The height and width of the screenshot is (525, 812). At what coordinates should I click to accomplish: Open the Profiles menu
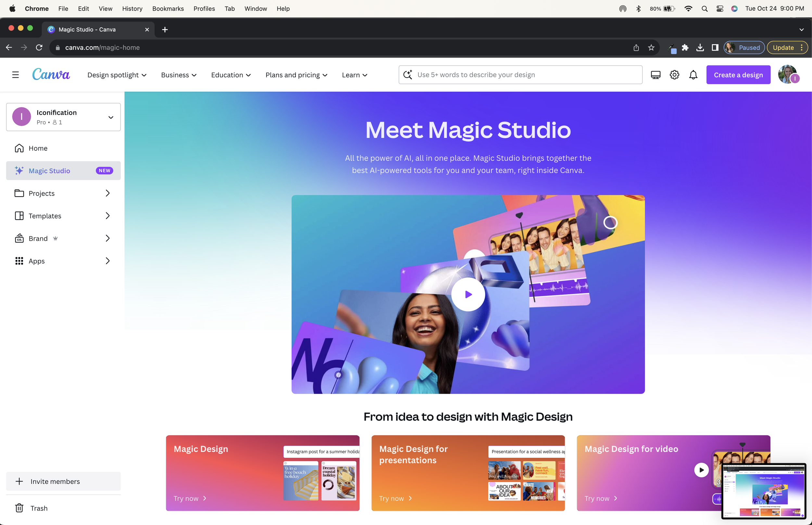(x=204, y=8)
